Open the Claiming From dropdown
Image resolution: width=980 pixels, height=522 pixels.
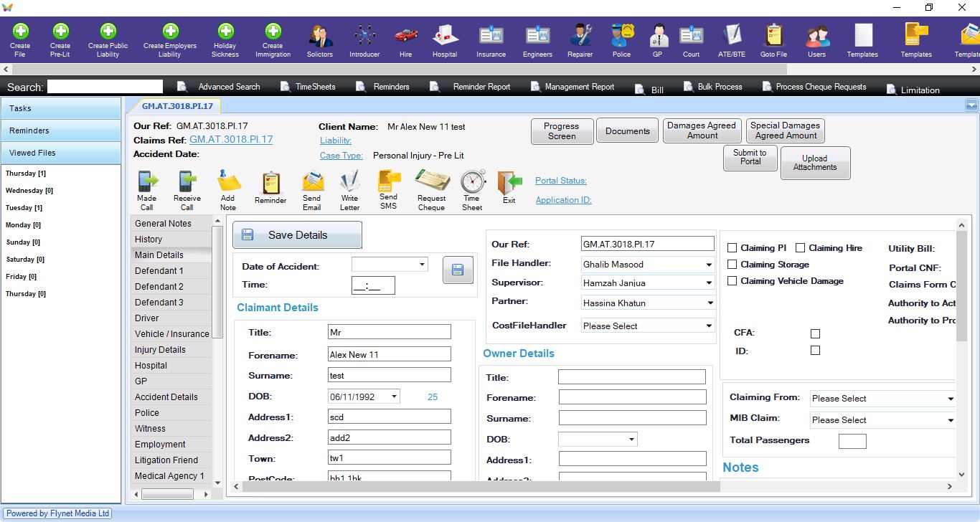[x=950, y=399]
